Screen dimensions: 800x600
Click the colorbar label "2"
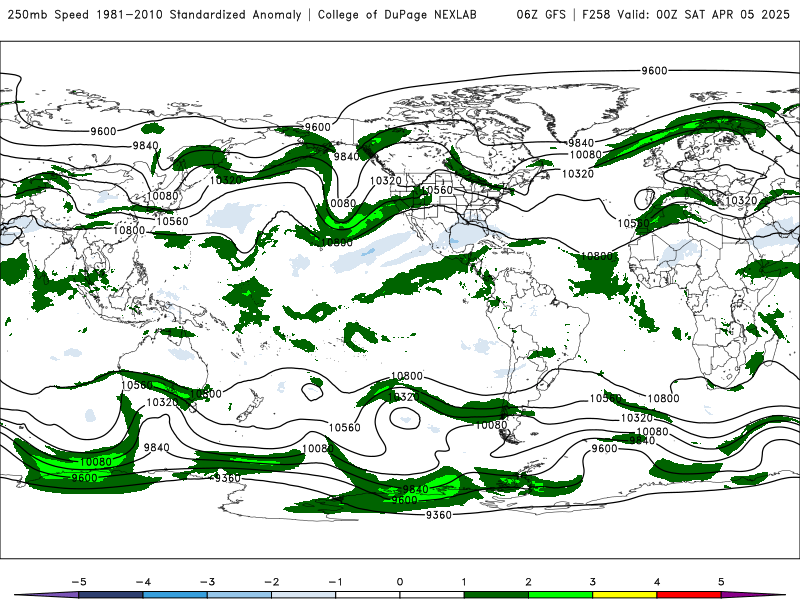click(x=528, y=582)
